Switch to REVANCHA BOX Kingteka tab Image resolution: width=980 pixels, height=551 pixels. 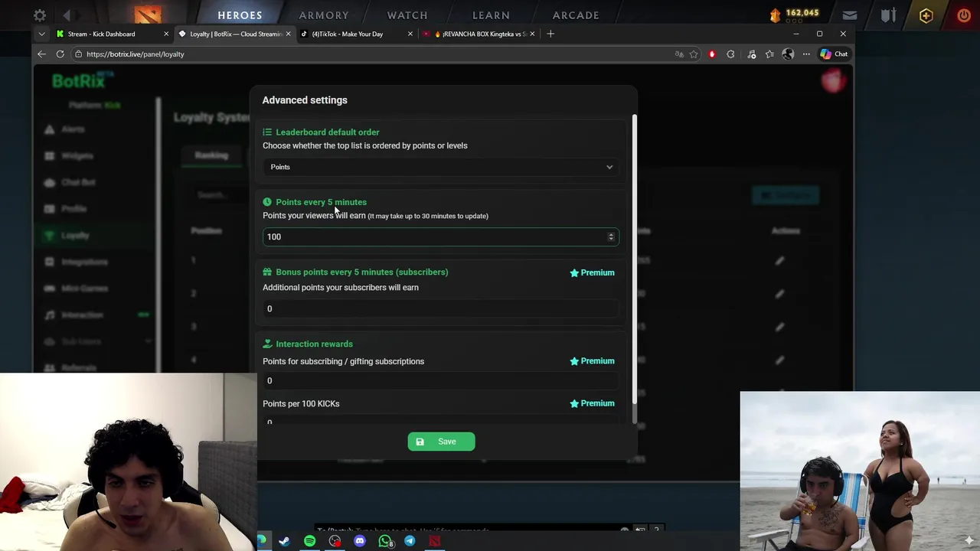(x=479, y=34)
